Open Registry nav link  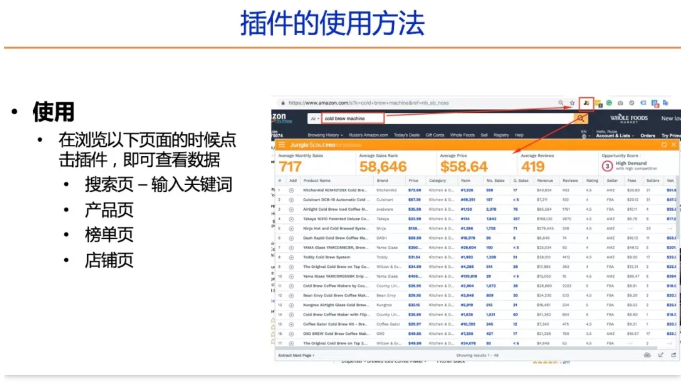tap(501, 135)
